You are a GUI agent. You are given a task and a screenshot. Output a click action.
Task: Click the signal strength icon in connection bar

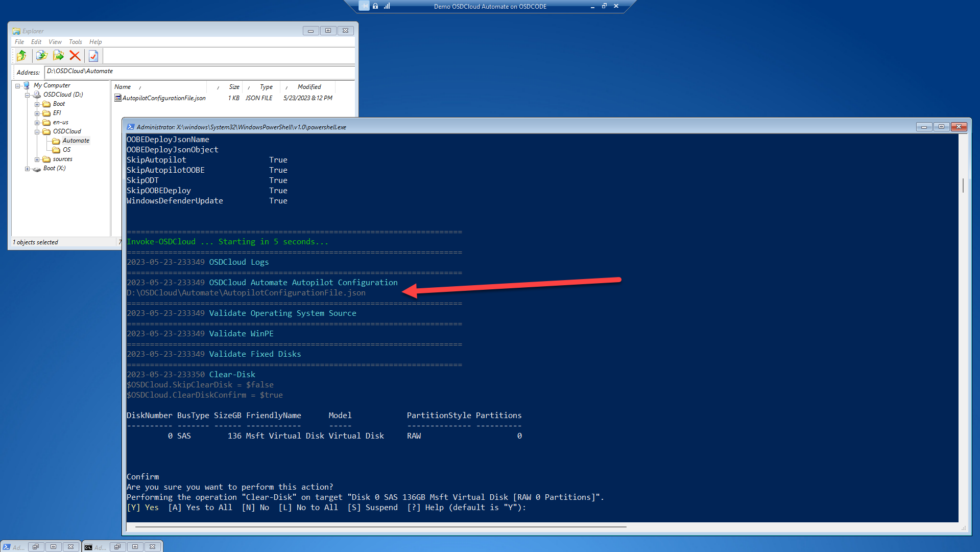[387, 6]
